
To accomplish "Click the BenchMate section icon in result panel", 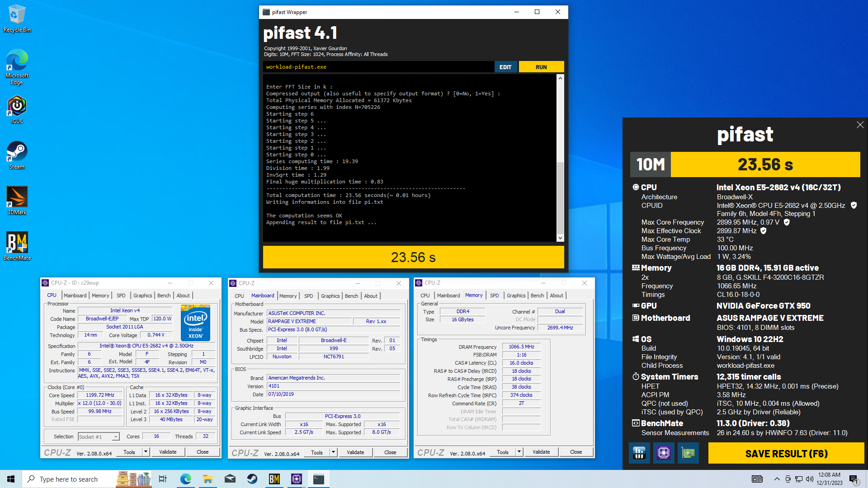I will point(636,423).
